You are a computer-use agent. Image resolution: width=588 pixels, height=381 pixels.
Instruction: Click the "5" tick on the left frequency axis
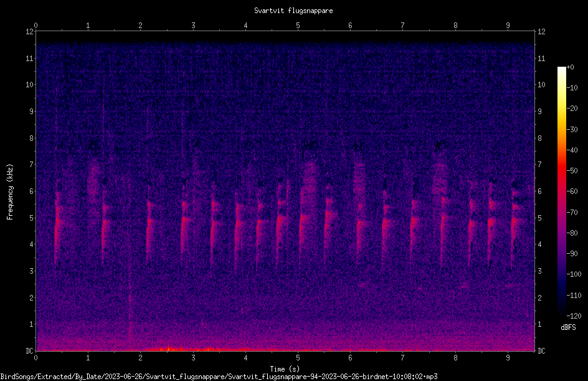point(32,218)
